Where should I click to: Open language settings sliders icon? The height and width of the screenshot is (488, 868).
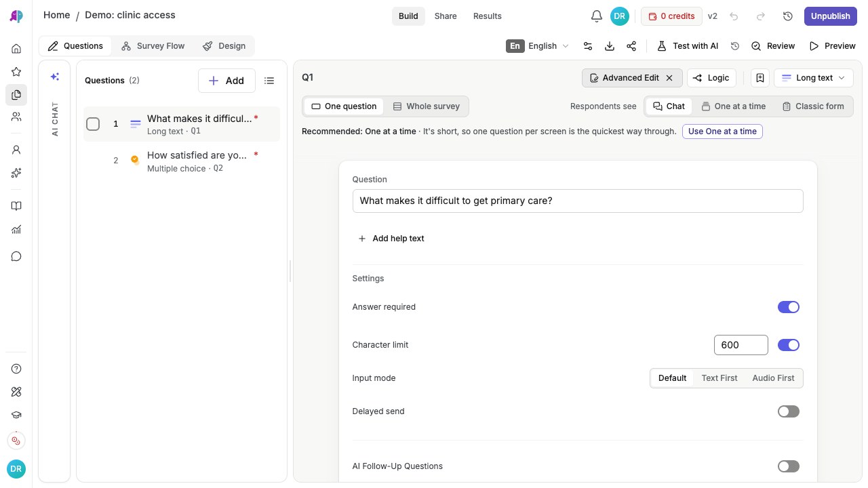click(588, 46)
